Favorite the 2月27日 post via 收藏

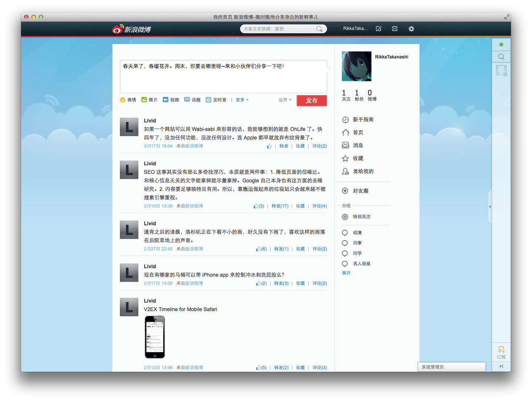[300, 249]
